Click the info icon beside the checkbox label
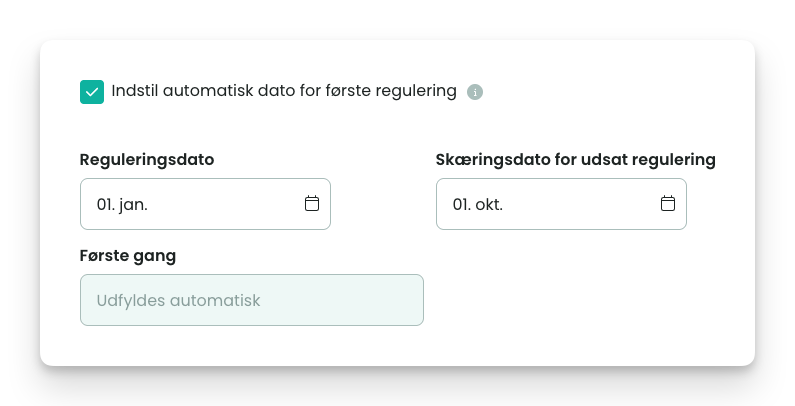The width and height of the screenshot is (795, 406). coord(475,92)
